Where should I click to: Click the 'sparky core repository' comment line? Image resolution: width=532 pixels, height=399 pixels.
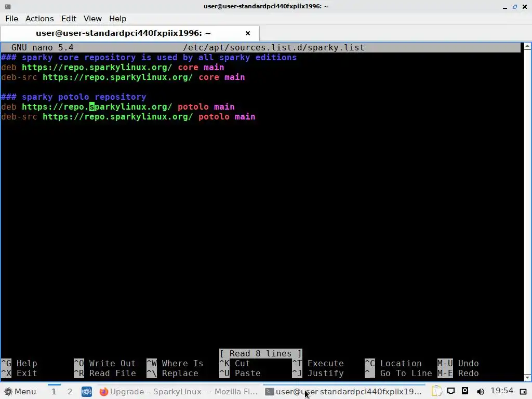click(149, 57)
